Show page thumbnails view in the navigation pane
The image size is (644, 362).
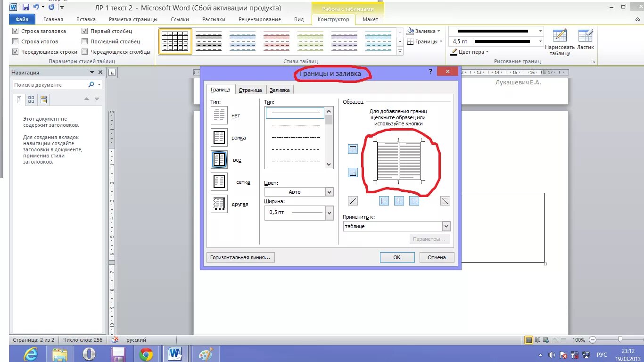31,99
